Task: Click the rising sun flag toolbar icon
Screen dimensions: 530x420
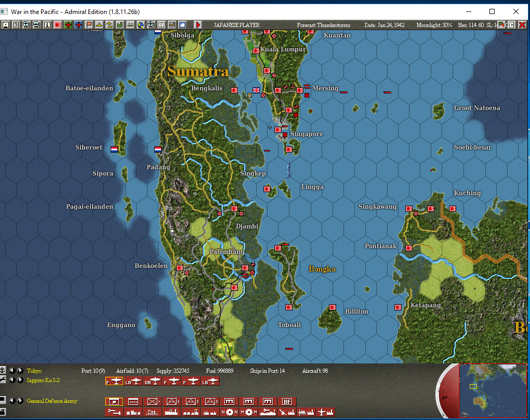Action: [58, 24]
